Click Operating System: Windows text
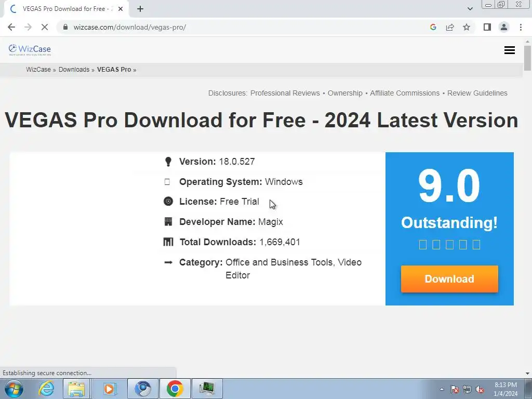The width and height of the screenshot is (532, 399). (241, 182)
